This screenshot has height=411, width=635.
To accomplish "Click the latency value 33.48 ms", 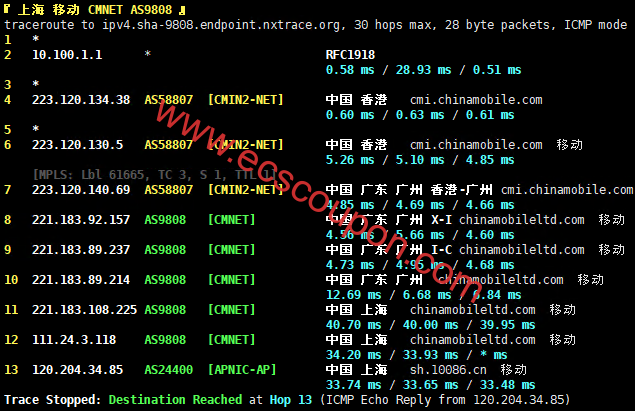I will 507,384.
